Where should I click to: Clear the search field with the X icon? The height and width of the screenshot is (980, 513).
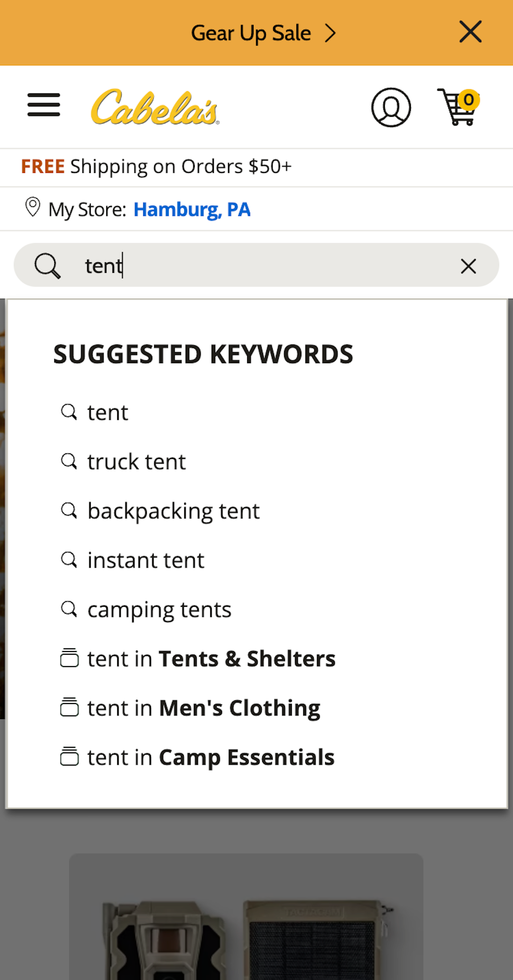pos(468,266)
